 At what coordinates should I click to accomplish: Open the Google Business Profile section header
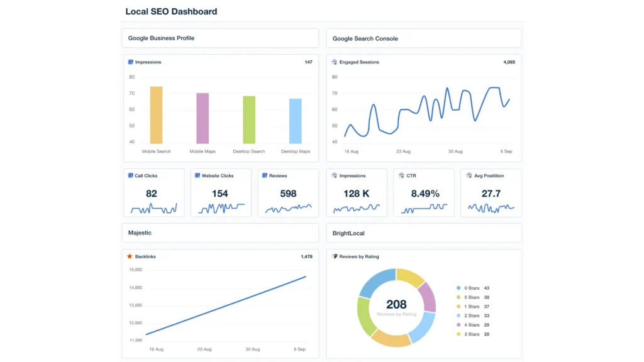point(219,38)
